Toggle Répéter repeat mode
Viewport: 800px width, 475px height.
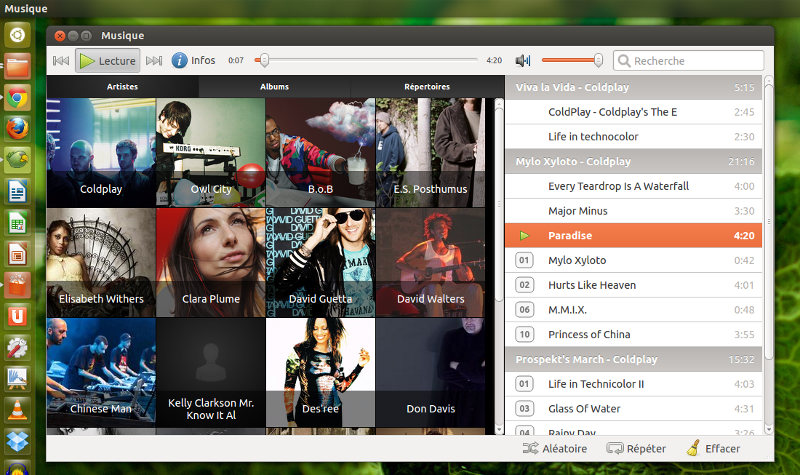[636, 448]
